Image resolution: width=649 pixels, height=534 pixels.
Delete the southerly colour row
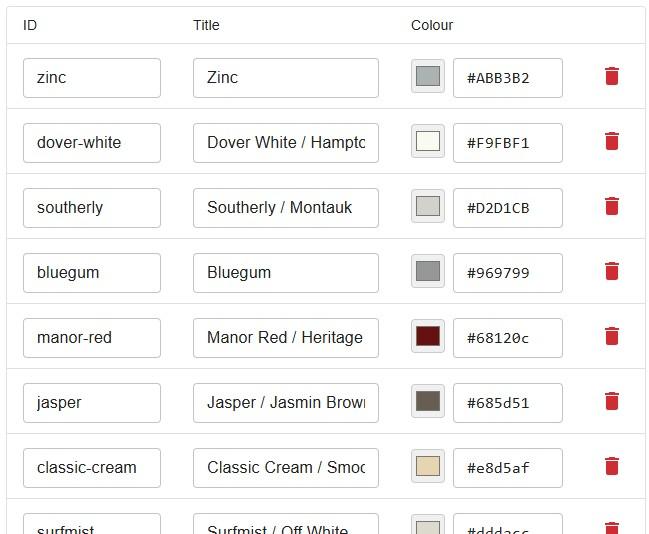coord(612,206)
